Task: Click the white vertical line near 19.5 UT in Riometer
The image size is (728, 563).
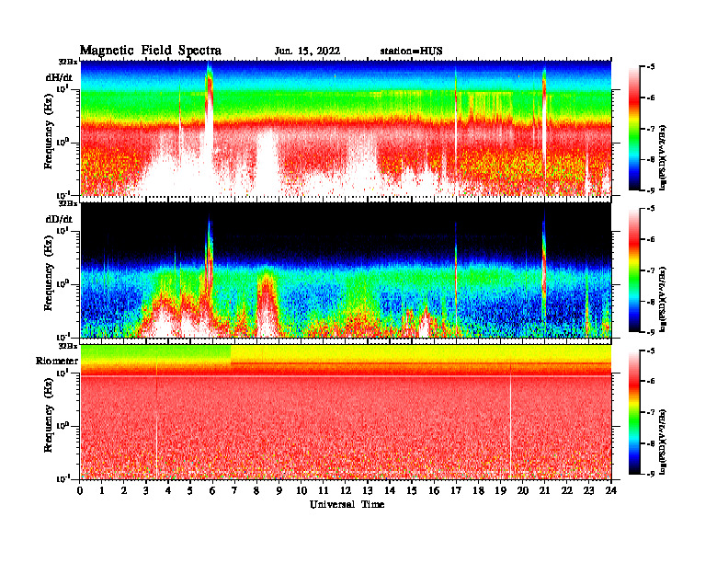Action: (510, 423)
